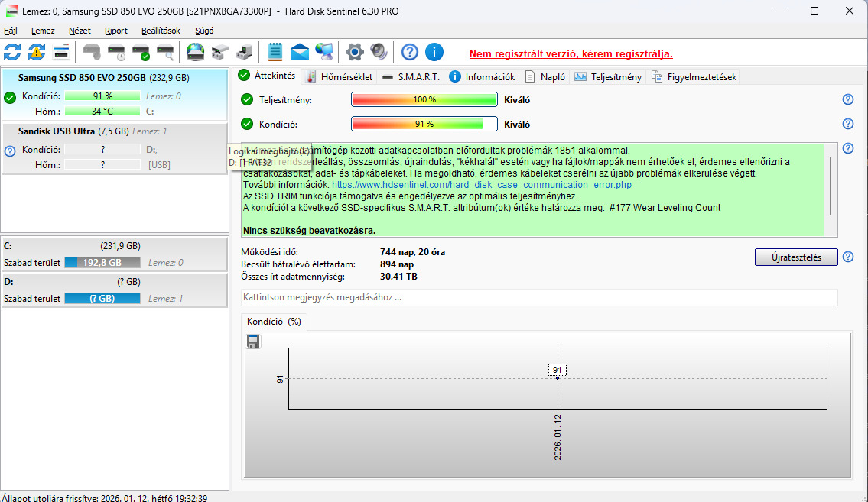Click the small window panel toolbar icon
This screenshot has height=502, width=868.
(61, 53)
